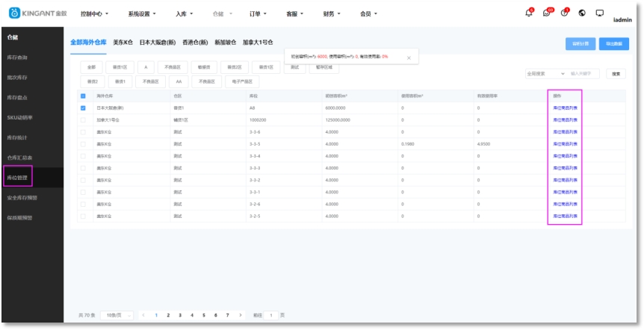Click the KINGANT logo
644x330 pixels.
click(x=37, y=13)
